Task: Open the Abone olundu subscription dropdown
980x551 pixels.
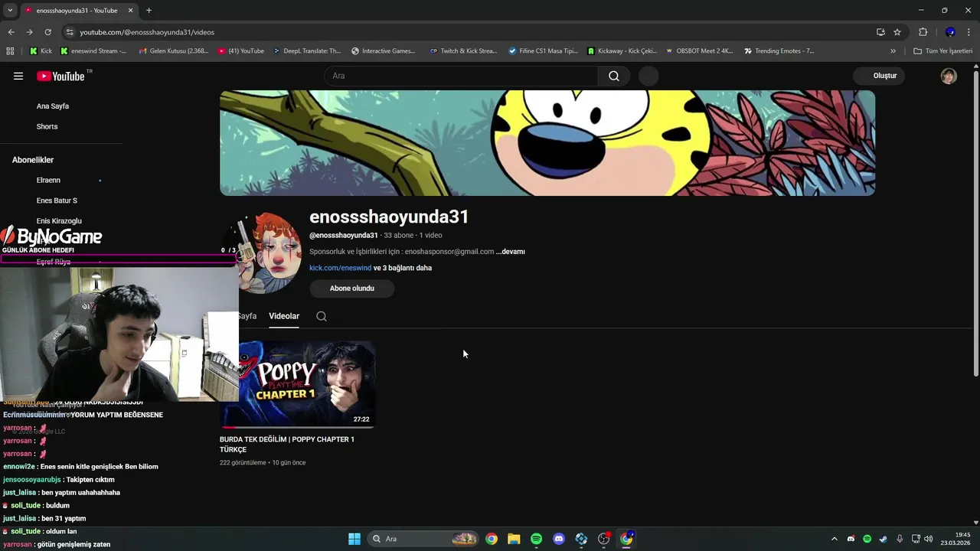Action: point(352,289)
